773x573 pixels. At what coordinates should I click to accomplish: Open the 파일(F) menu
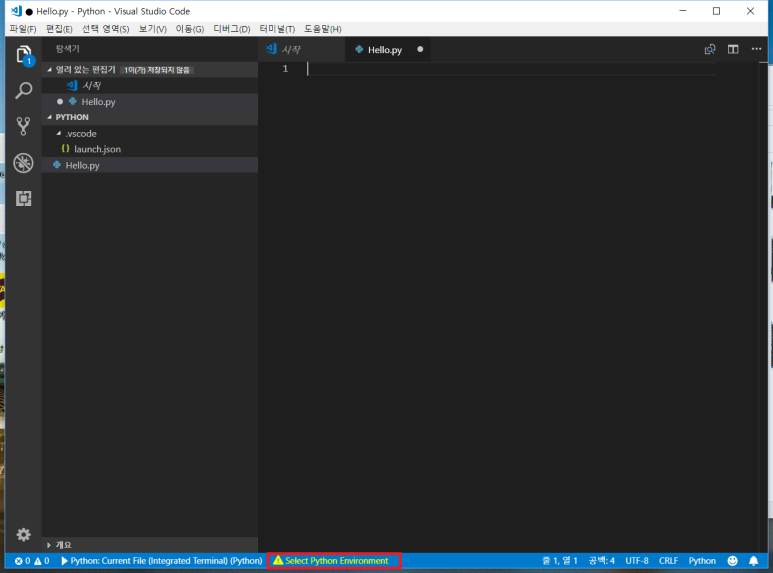pyautogui.click(x=23, y=29)
